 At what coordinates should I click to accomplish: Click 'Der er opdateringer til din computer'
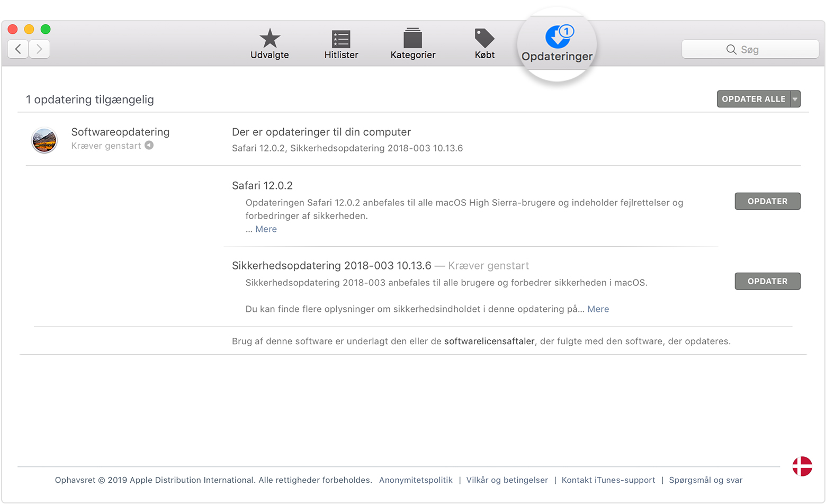point(321,132)
